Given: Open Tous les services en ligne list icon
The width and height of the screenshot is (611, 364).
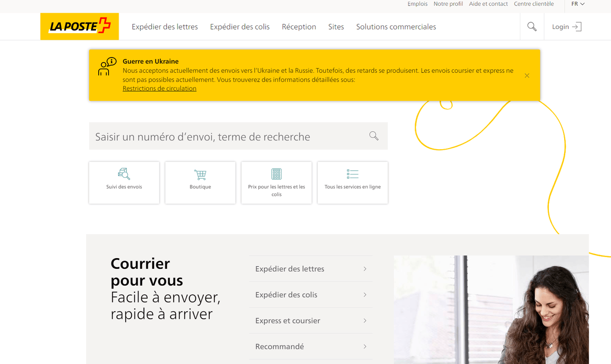Looking at the screenshot, I should (352, 173).
